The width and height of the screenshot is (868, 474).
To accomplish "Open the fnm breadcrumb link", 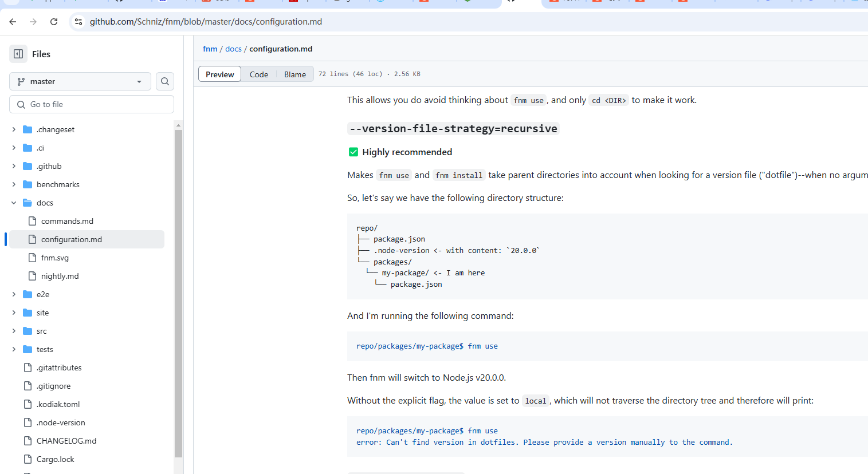I will [x=210, y=49].
